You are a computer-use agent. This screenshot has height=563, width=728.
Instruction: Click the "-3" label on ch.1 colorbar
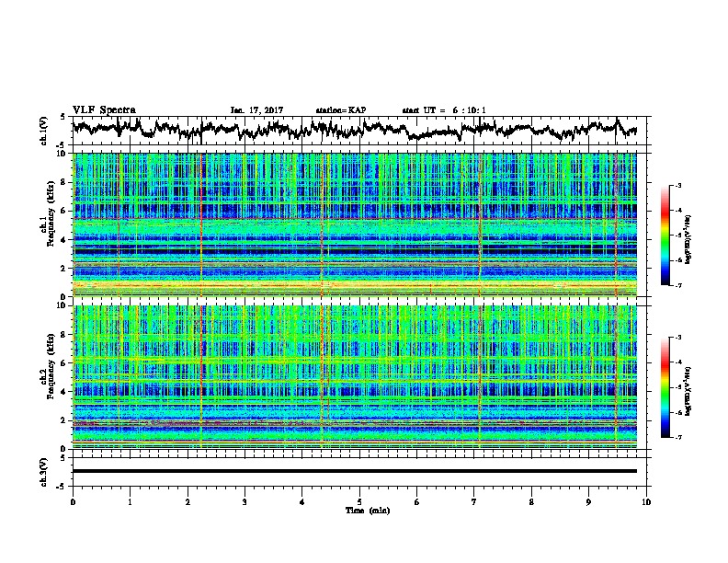pyautogui.click(x=677, y=185)
